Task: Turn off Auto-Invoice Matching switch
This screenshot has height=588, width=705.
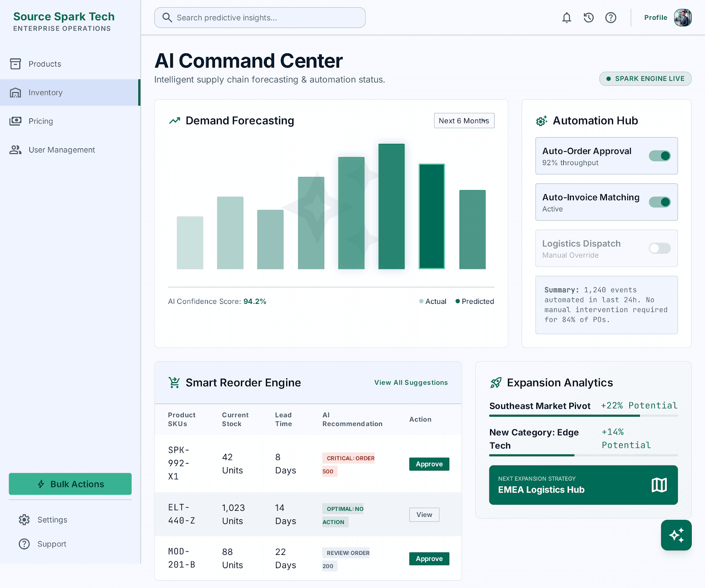Action: [660, 202]
